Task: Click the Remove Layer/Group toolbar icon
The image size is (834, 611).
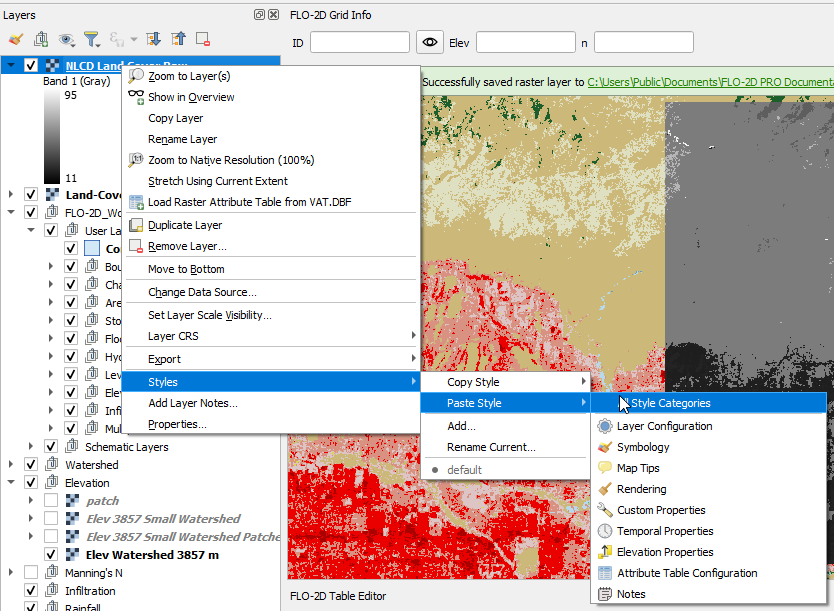Action: 203,39
